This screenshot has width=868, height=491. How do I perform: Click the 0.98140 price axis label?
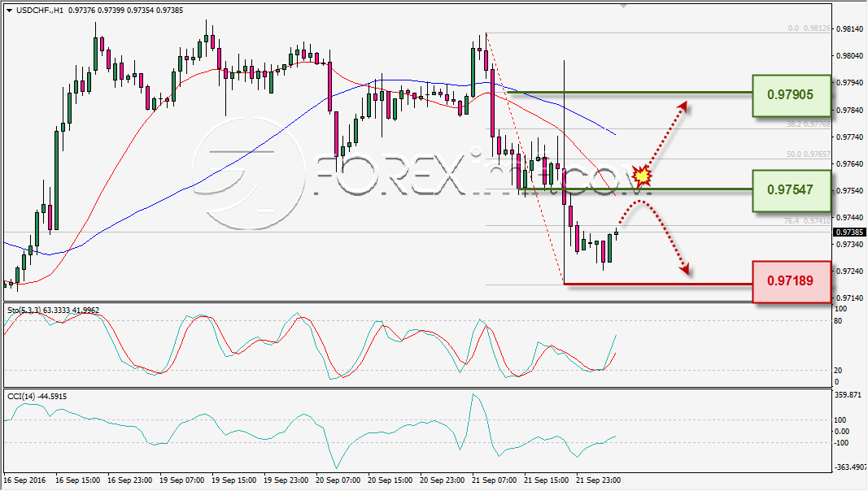(850, 28)
